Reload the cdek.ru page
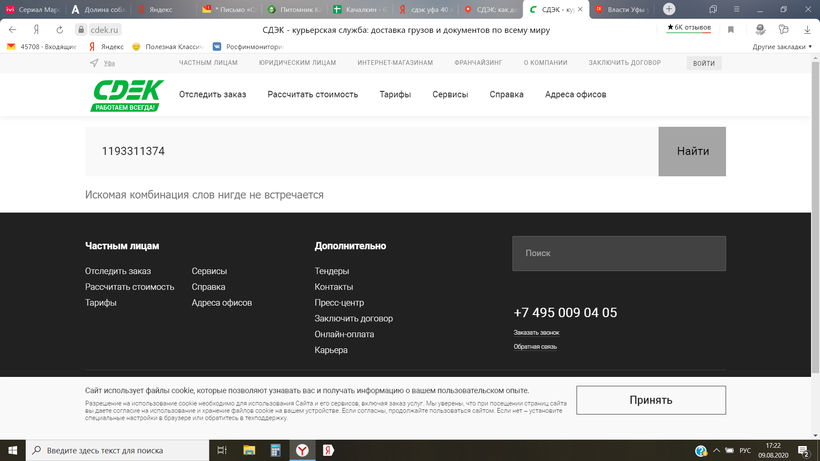The width and height of the screenshot is (820, 461). 60,30
